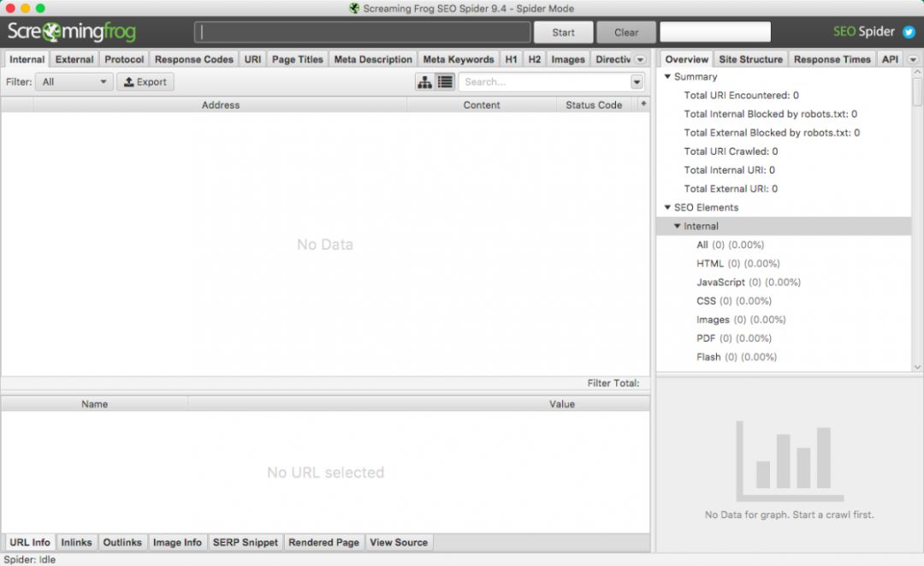Click the Start crawl button
924x566 pixels.
[563, 33]
